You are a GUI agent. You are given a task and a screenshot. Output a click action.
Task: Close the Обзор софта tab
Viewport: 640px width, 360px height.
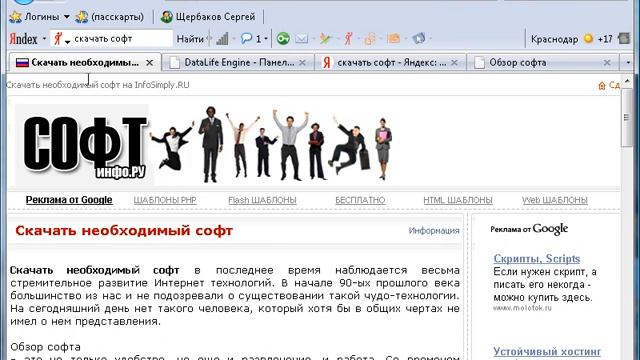pos(607,63)
